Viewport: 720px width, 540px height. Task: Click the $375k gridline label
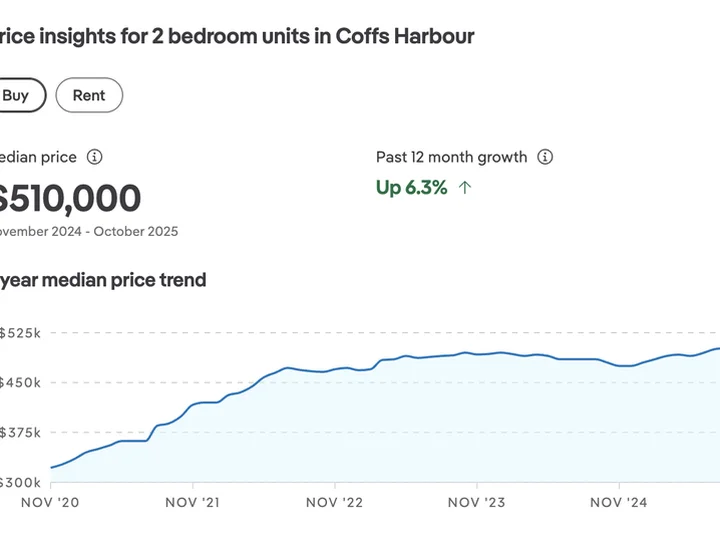click(x=20, y=433)
